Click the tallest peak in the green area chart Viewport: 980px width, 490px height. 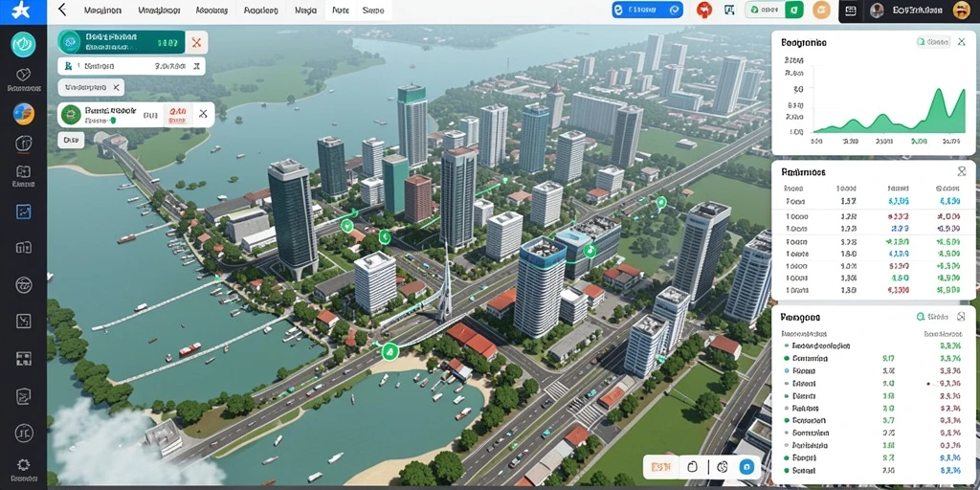938,91
